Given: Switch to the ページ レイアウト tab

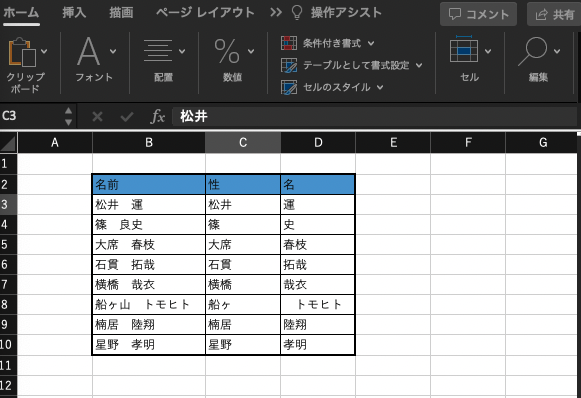Looking at the screenshot, I should [x=205, y=13].
